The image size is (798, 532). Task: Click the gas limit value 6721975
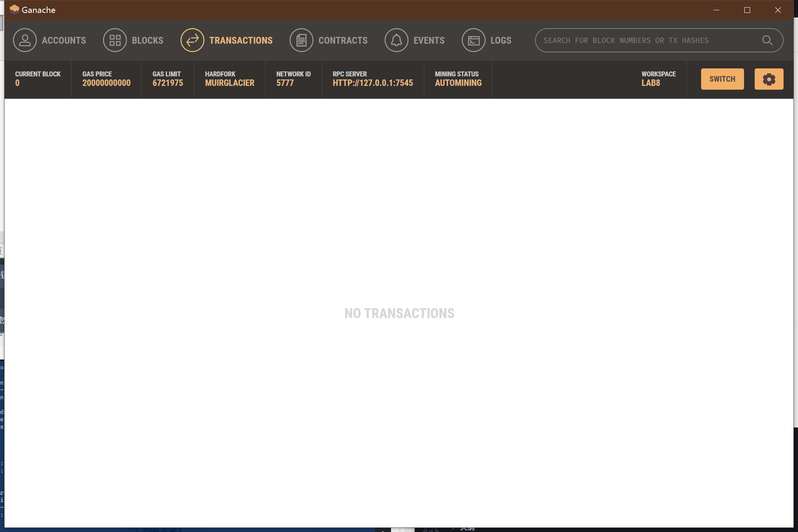[168, 83]
